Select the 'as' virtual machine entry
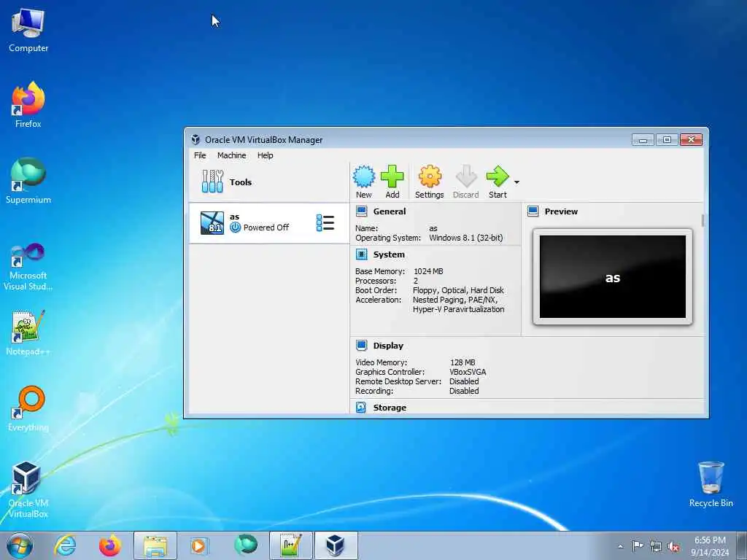747x560 pixels. click(x=269, y=223)
